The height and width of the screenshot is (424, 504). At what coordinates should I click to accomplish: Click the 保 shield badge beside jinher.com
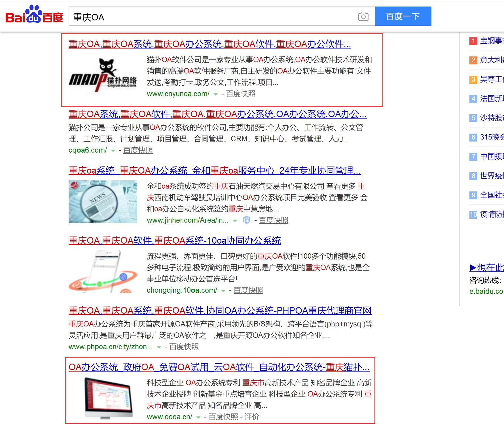(x=247, y=220)
